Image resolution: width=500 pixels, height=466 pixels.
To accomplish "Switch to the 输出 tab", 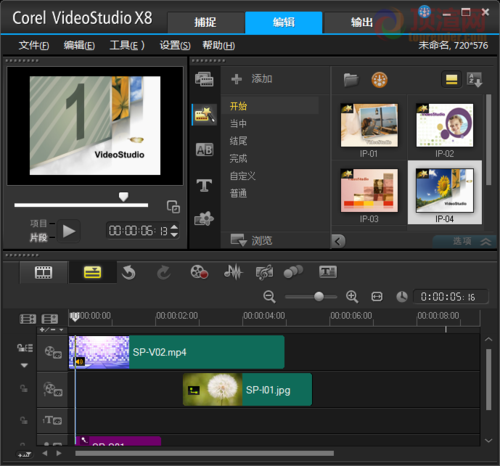I will (x=361, y=23).
